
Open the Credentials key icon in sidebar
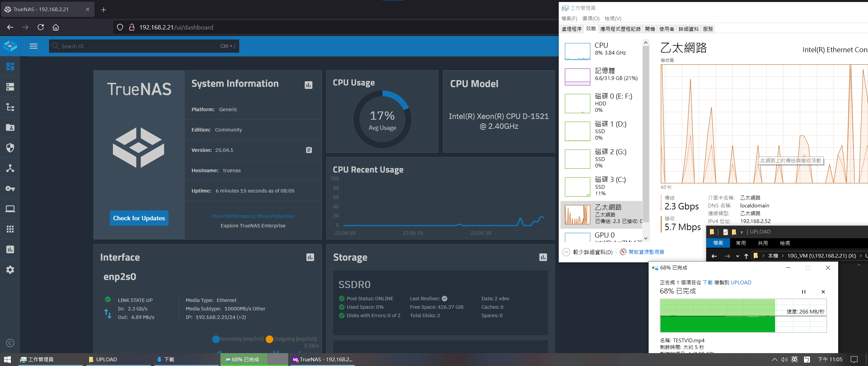(x=10, y=188)
